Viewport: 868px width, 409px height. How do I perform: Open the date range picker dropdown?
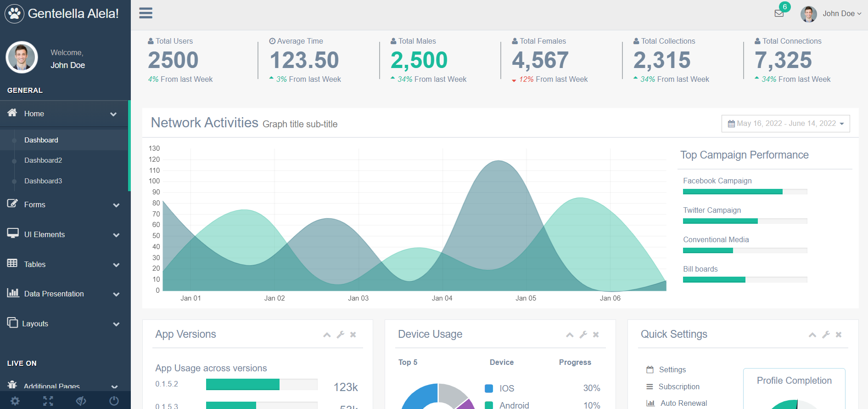point(785,124)
